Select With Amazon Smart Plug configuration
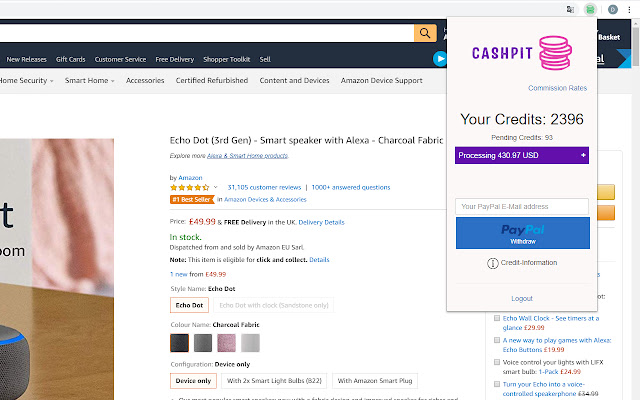The width and height of the screenshot is (640, 400). pos(375,381)
